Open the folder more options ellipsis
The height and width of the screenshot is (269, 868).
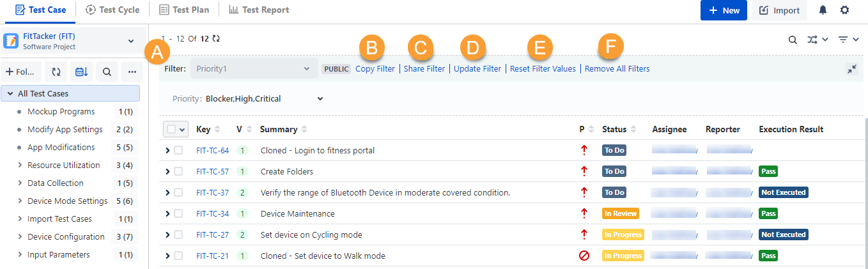(x=132, y=72)
